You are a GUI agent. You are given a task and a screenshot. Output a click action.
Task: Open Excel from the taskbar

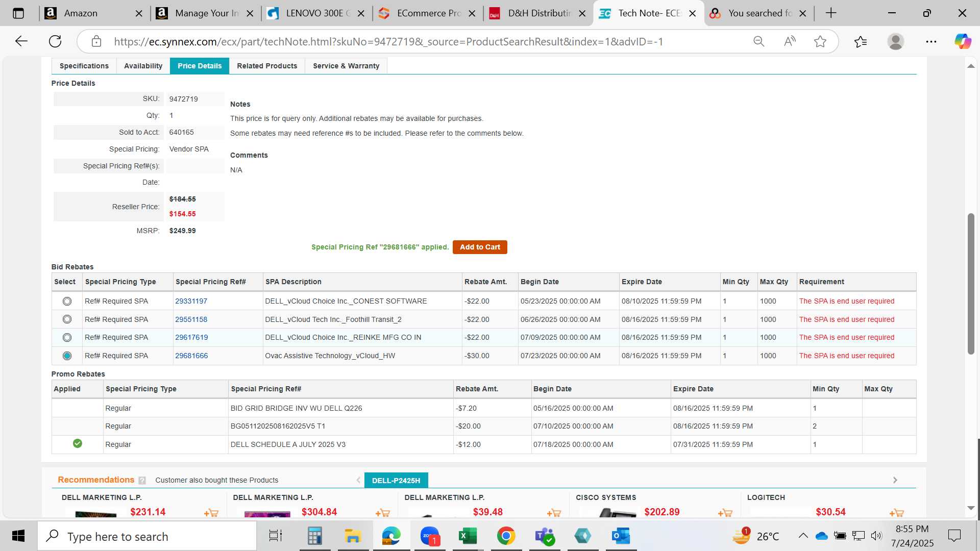coord(468,536)
